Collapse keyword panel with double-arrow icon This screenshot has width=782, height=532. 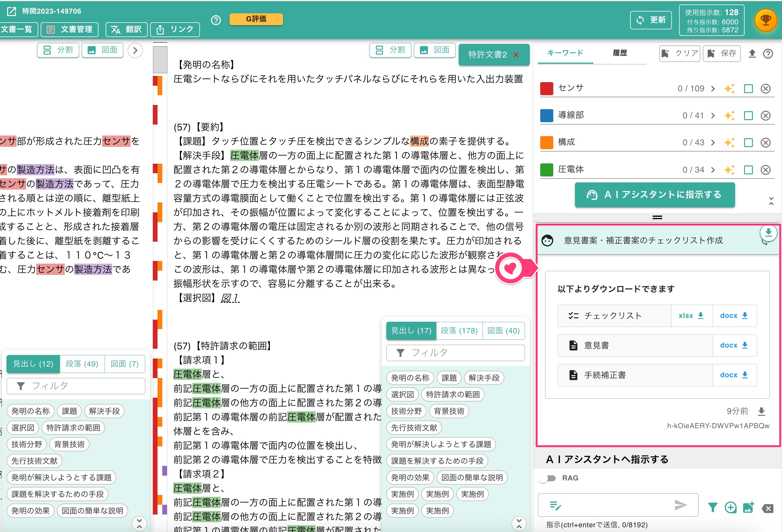tap(771, 201)
